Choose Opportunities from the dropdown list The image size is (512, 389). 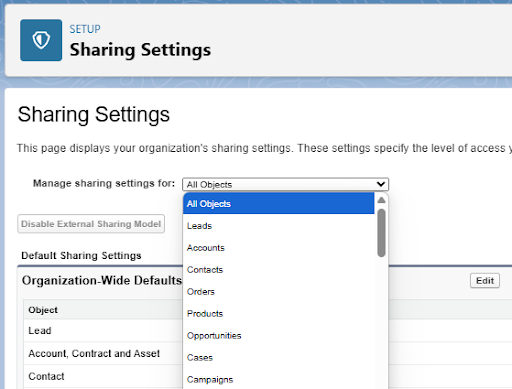[278, 336]
